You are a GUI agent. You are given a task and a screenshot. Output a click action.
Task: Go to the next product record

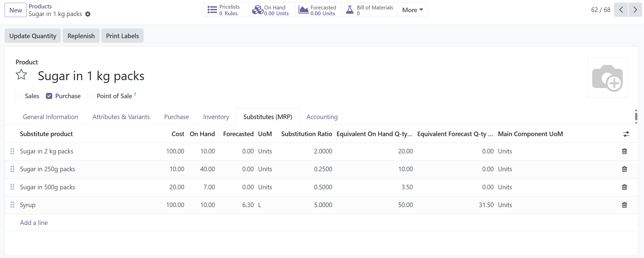[635, 10]
